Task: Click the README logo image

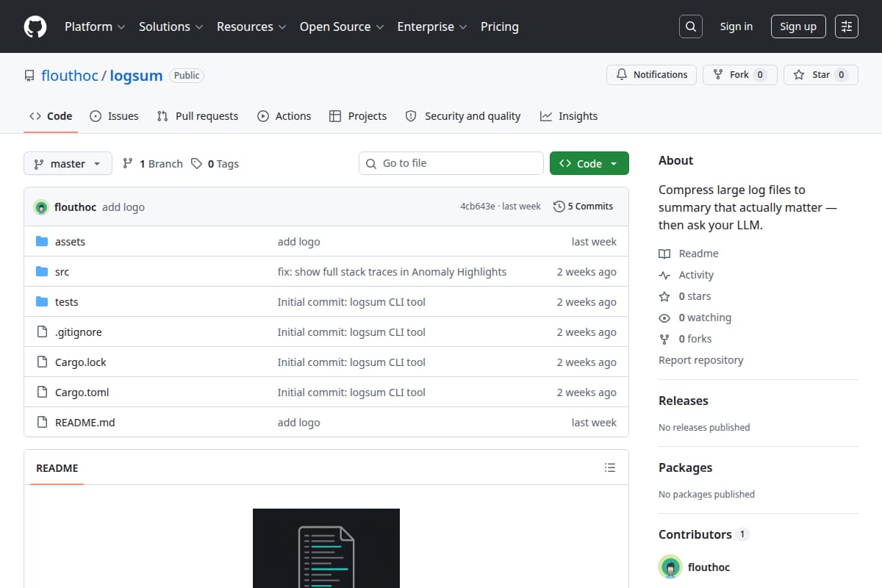Action: (x=326, y=548)
